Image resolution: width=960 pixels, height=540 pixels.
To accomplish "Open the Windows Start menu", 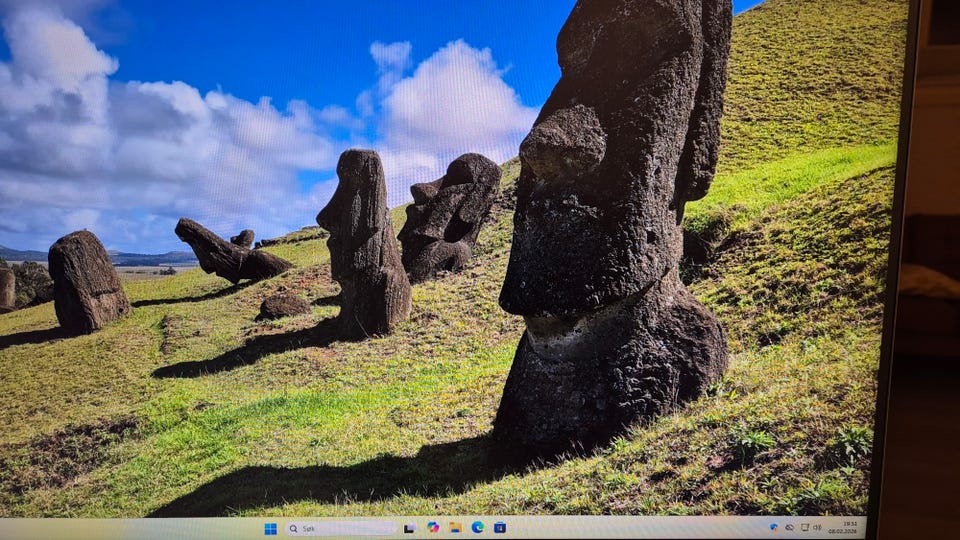I will click(270, 528).
